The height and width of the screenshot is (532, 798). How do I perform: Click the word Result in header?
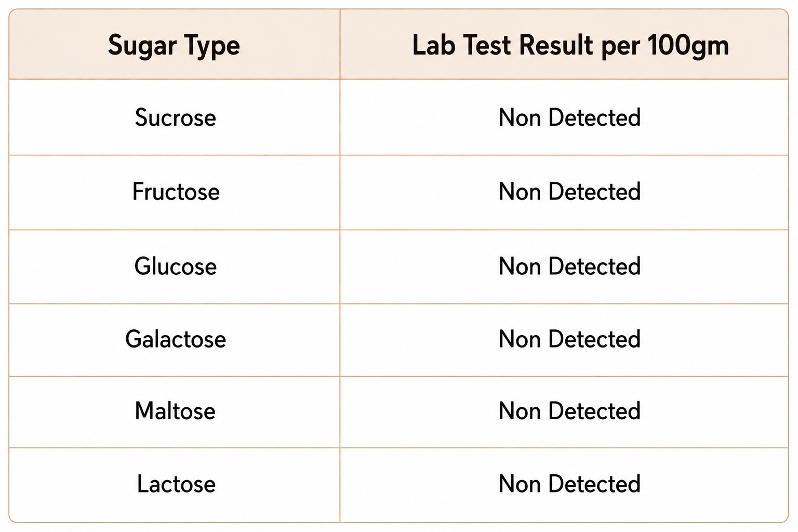[x=555, y=45]
